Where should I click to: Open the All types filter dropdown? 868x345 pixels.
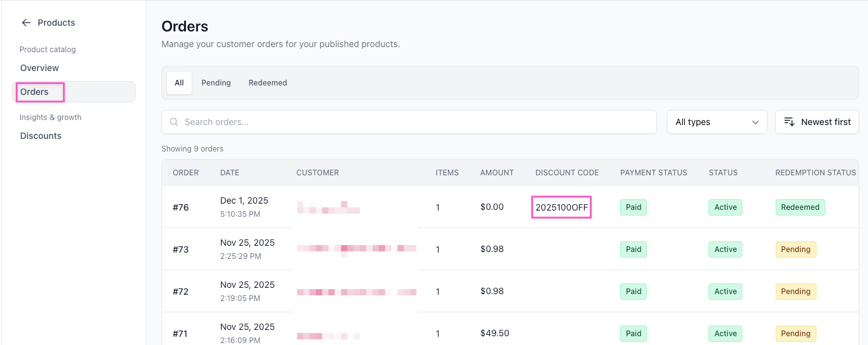point(716,122)
